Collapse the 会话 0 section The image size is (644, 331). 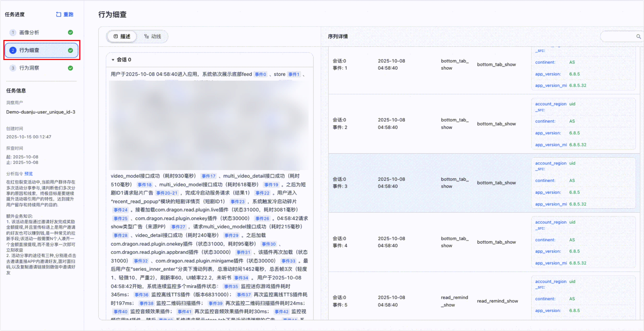(x=113, y=60)
